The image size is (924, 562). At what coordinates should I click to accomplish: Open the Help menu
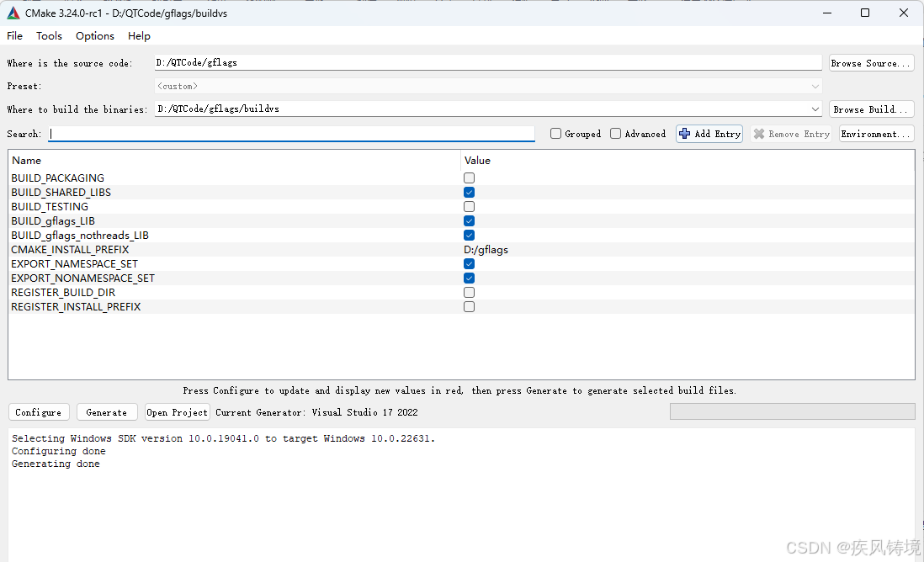click(139, 36)
